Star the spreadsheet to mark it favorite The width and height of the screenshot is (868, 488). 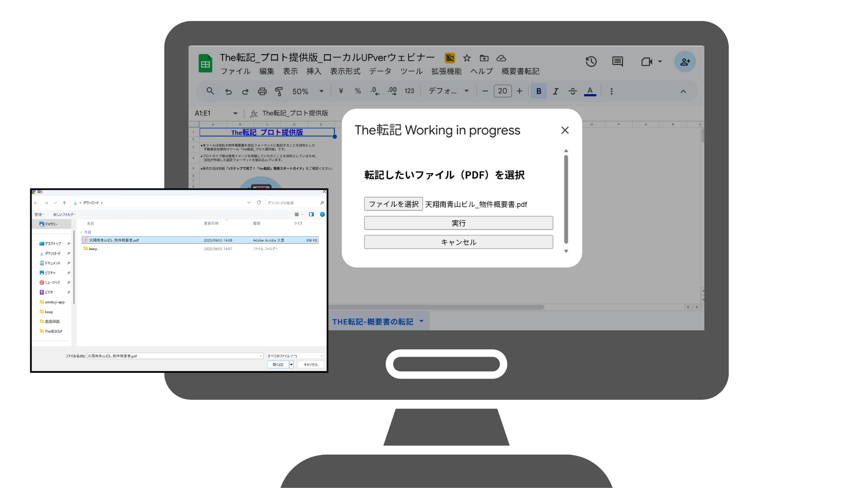tap(467, 58)
